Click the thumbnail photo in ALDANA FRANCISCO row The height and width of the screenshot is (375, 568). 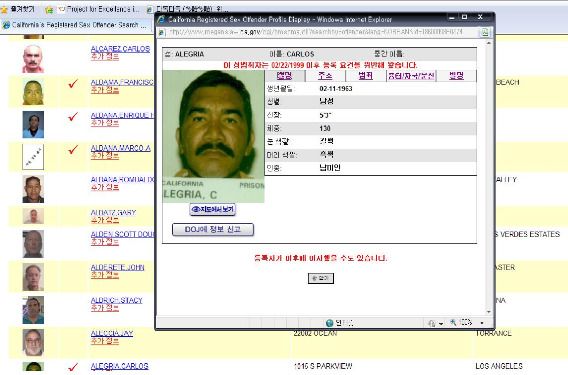coord(33,92)
